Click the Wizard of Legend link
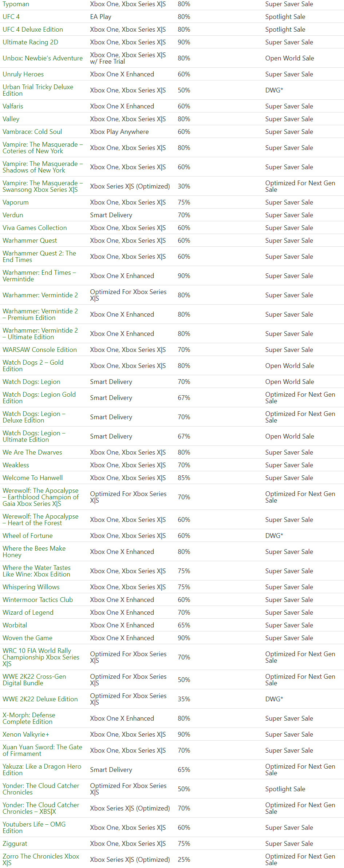 coord(28,613)
